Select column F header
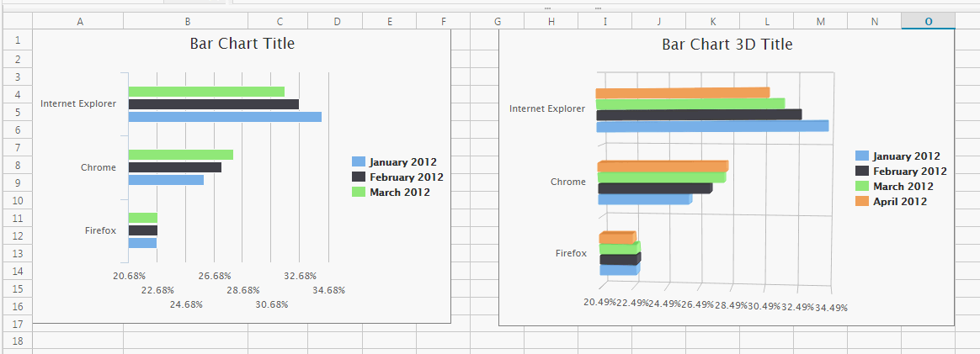The height and width of the screenshot is (354, 980). coord(443,21)
